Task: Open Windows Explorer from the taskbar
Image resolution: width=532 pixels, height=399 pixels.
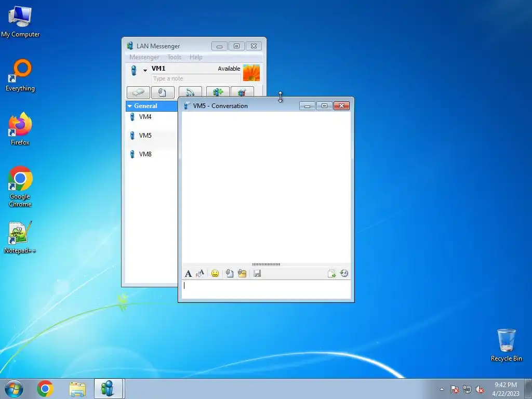Action: [78, 389]
